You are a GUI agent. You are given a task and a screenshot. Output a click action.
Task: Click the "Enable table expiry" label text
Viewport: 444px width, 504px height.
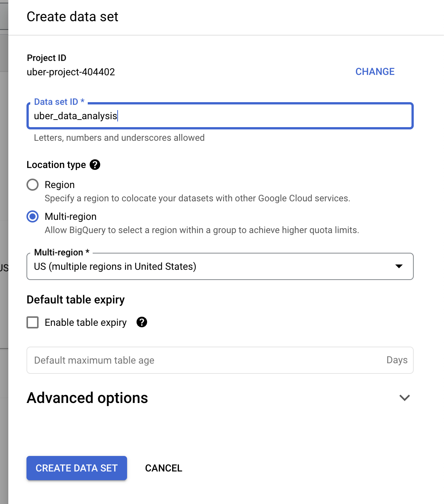click(85, 322)
